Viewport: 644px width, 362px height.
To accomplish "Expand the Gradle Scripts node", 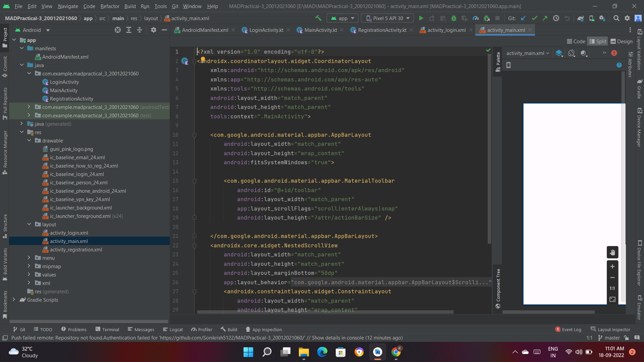I will [x=14, y=300].
